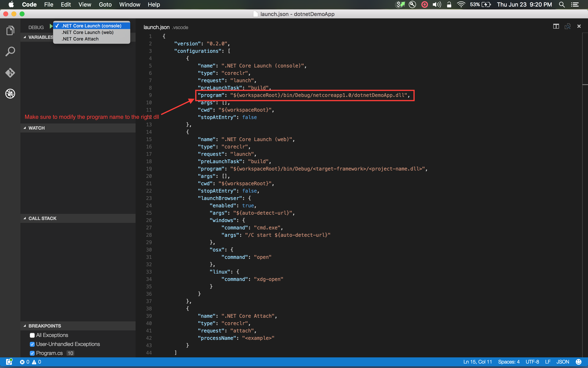
Task: Click the launch.json editor tab title
Action: [156, 27]
